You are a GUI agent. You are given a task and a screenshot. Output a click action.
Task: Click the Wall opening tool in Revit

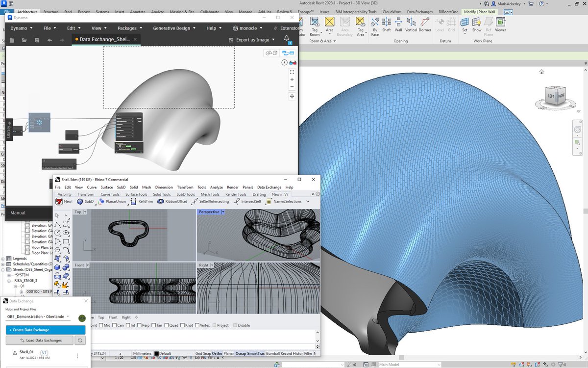coord(398,24)
